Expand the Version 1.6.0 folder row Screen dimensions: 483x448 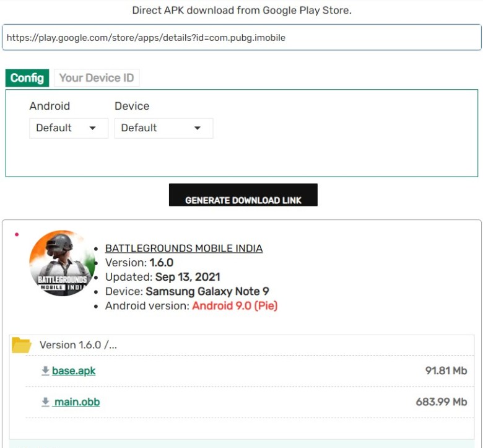[x=78, y=345]
